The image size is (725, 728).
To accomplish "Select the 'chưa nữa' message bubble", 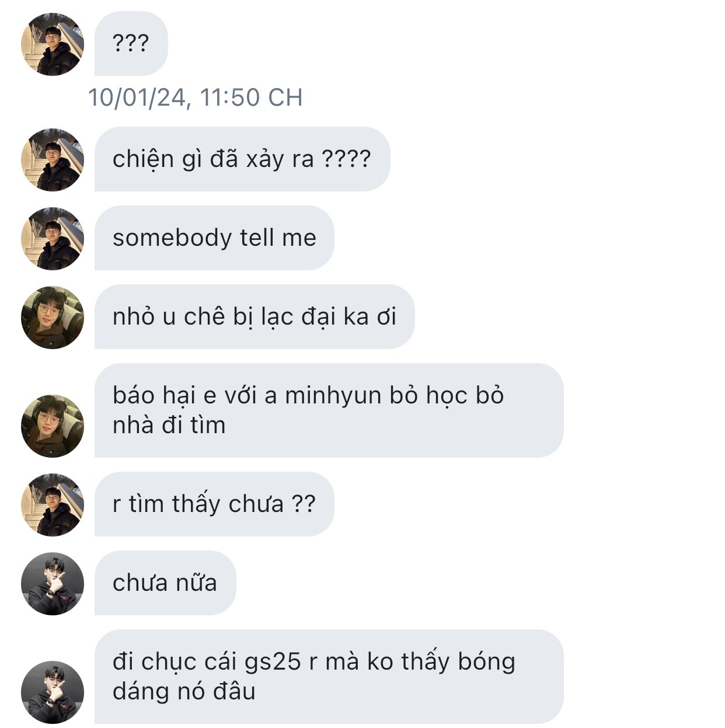I will pos(165,583).
